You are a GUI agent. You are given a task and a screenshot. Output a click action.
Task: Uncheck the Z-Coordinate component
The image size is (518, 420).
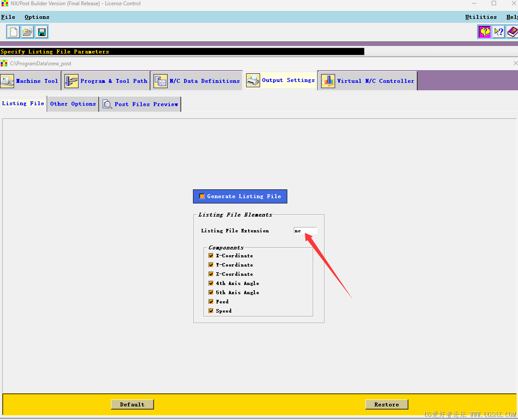(211, 274)
